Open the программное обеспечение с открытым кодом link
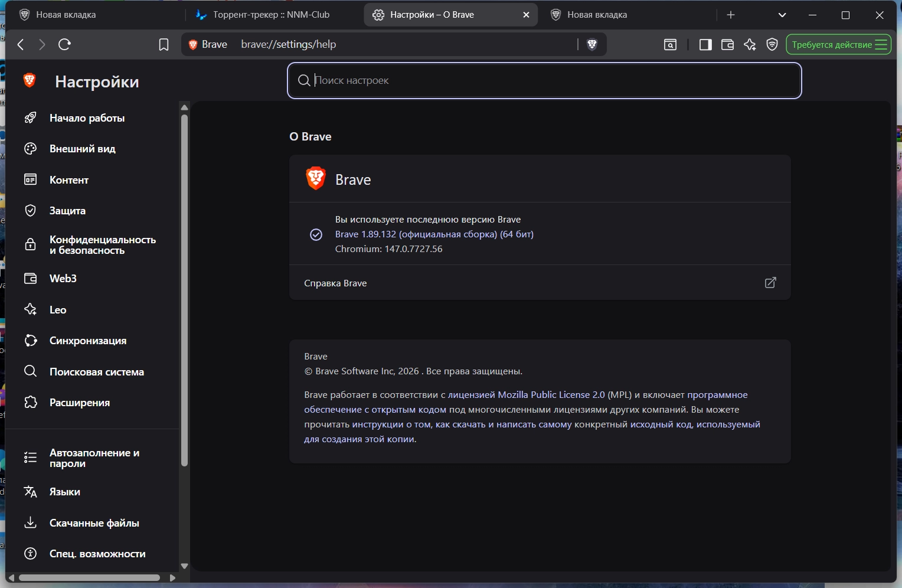Viewport: 902px width, 588px height. coord(526,402)
